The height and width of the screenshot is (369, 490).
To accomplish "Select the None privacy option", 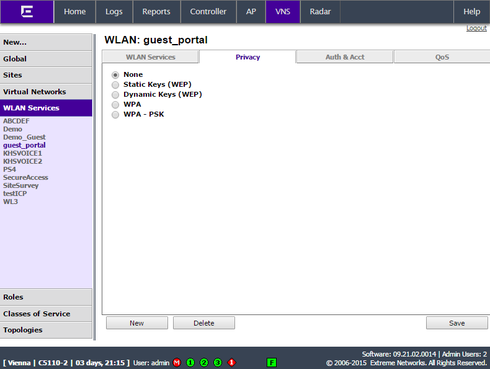I will (115, 75).
